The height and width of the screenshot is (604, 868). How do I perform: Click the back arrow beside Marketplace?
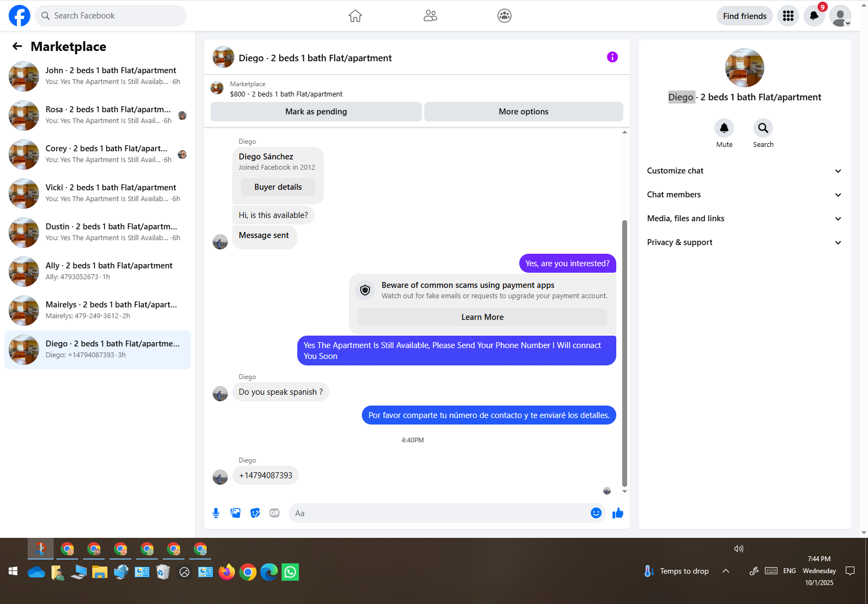pyautogui.click(x=17, y=47)
